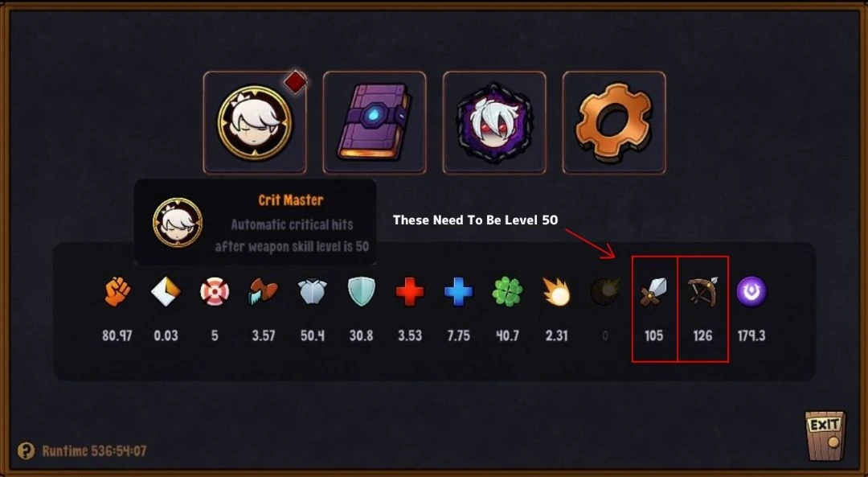The height and width of the screenshot is (477, 868).
Task: Open the purple spellbook tab
Action: point(375,122)
